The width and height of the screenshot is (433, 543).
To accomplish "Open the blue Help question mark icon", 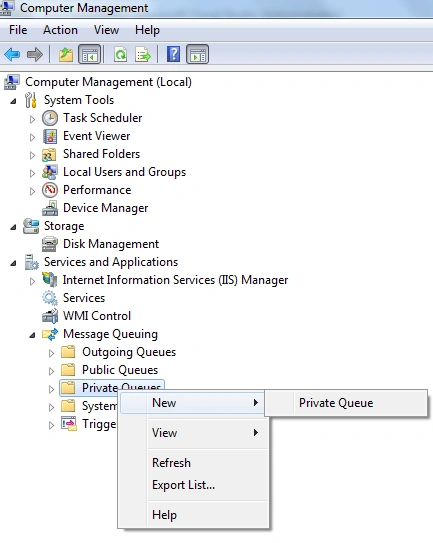I will point(173,54).
